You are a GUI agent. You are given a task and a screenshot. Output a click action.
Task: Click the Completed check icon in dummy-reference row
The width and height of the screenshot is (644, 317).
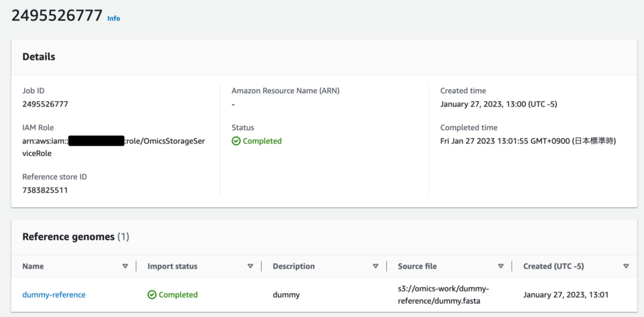point(152,295)
